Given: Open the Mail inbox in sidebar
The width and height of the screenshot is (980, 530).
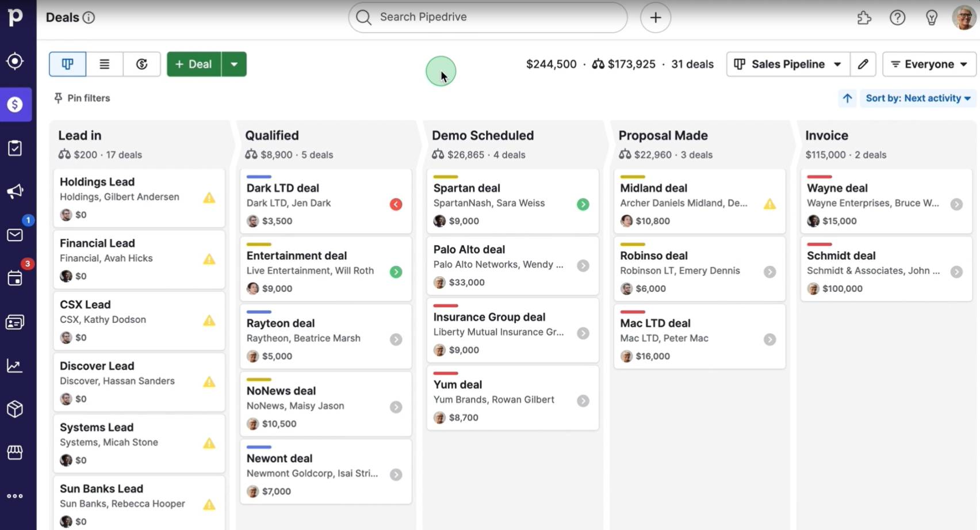Looking at the screenshot, I should tap(15, 235).
